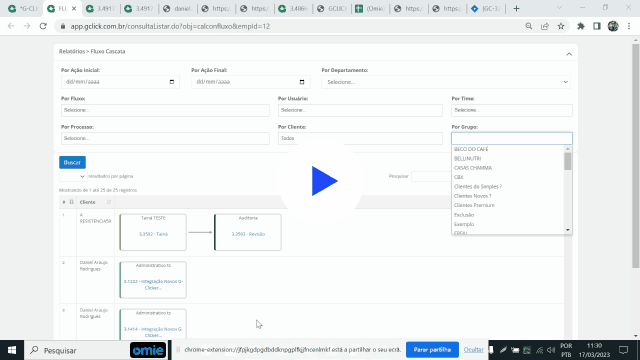Sort the Cliente column
This screenshot has width=640, height=360.
point(109,202)
